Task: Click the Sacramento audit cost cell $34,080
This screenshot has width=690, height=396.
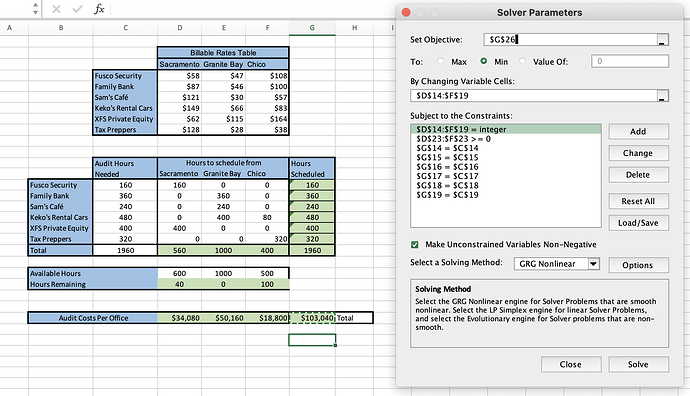Action: point(180,318)
